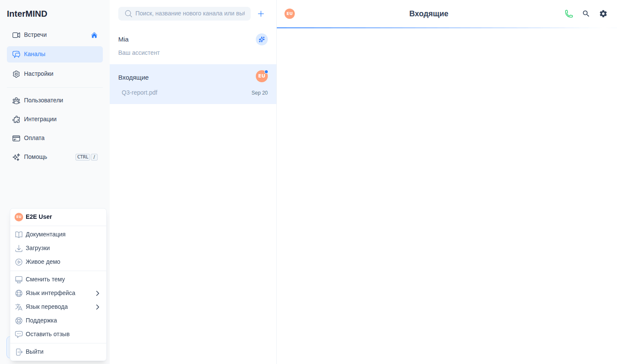This screenshot has height=364, width=617.
Task: Click the people icon for Пользователи
Action: point(16,101)
